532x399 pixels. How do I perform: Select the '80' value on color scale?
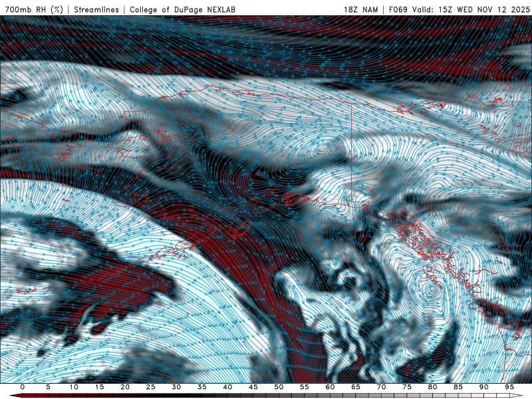(x=432, y=387)
